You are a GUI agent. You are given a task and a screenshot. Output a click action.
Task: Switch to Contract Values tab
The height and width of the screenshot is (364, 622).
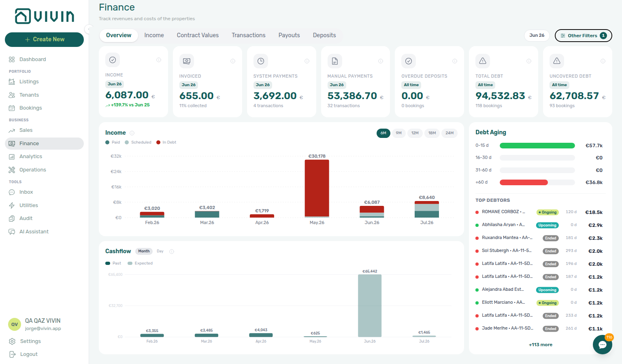198,36
